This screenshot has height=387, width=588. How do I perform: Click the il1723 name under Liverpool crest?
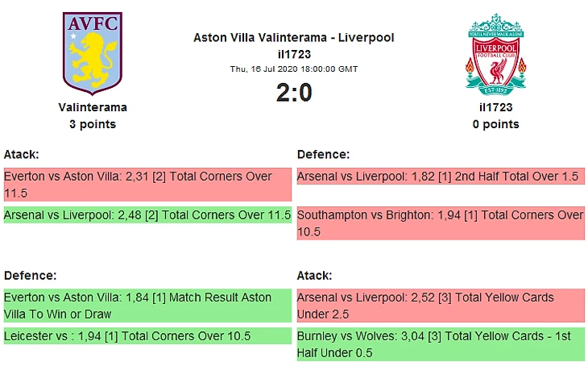(495, 107)
